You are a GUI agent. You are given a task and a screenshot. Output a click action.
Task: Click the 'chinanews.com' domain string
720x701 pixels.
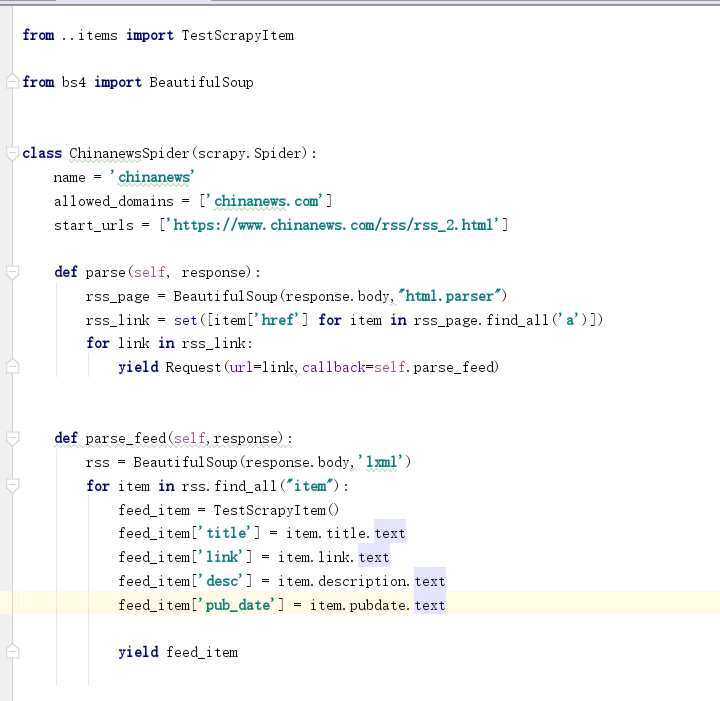[266, 201]
